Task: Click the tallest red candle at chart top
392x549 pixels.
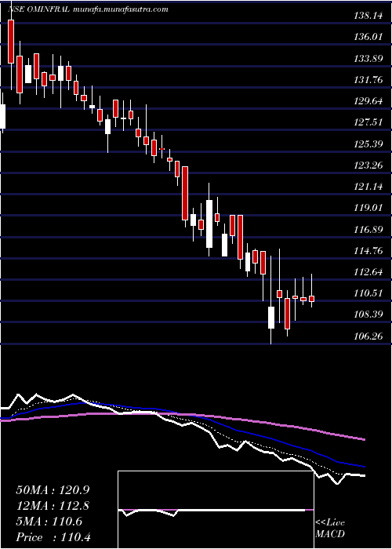Action: [x=11, y=42]
